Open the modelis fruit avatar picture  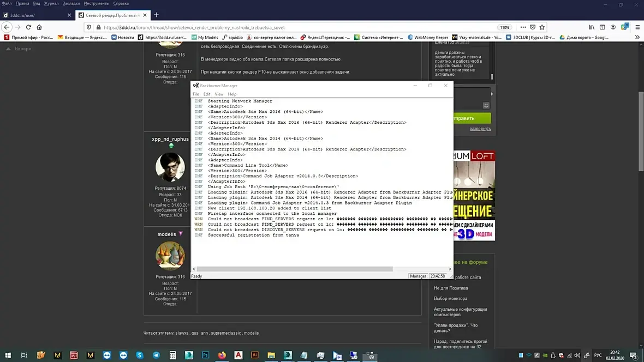[x=170, y=255]
